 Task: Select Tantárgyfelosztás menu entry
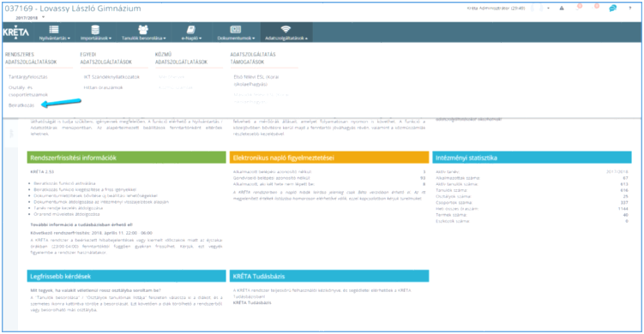(28, 77)
